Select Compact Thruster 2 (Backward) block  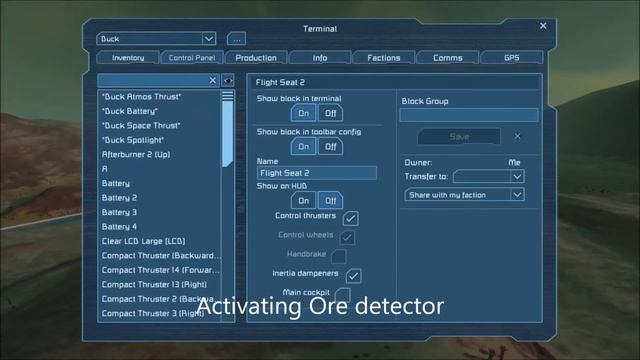tap(158, 299)
